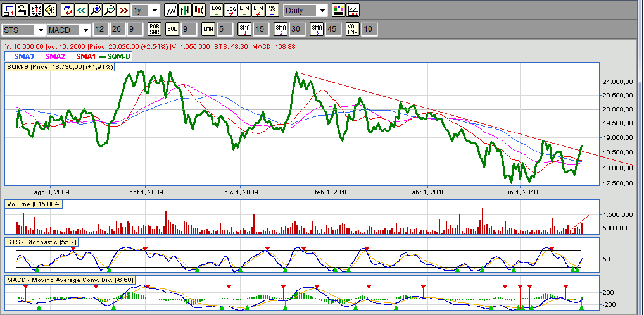Enable the SMA 1 overlay button
Screen dimensions: 644x315
pos(244,29)
